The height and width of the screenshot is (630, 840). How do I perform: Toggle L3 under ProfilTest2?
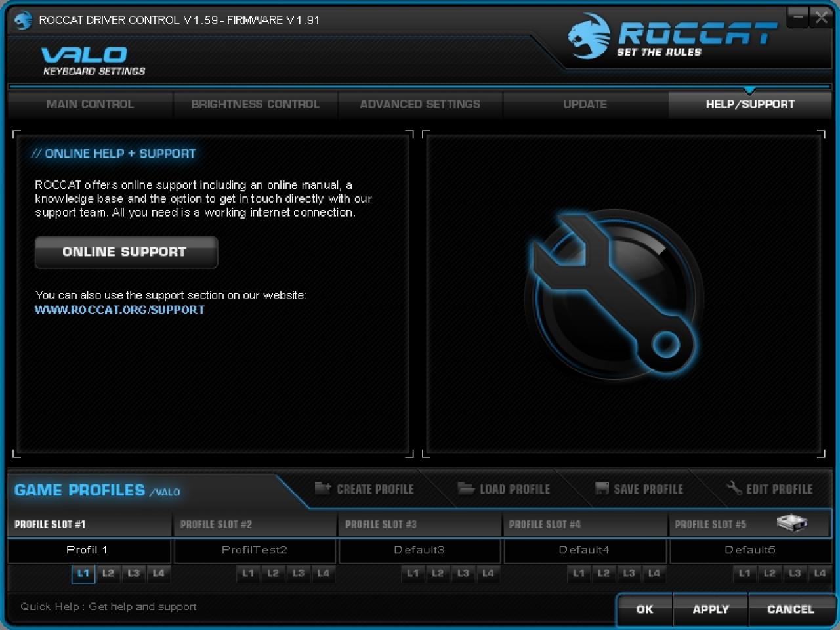[298, 574]
